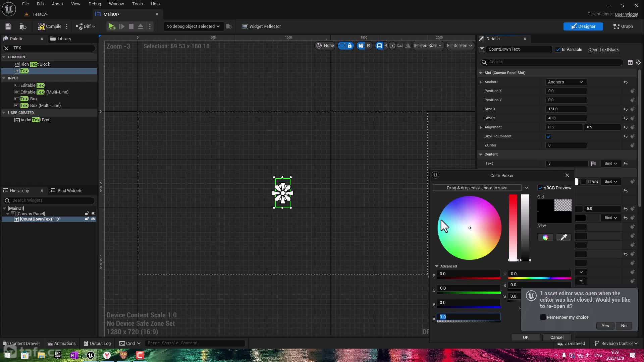Expand the Alignment property
This screenshot has height=362, width=644.
point(481,127)
